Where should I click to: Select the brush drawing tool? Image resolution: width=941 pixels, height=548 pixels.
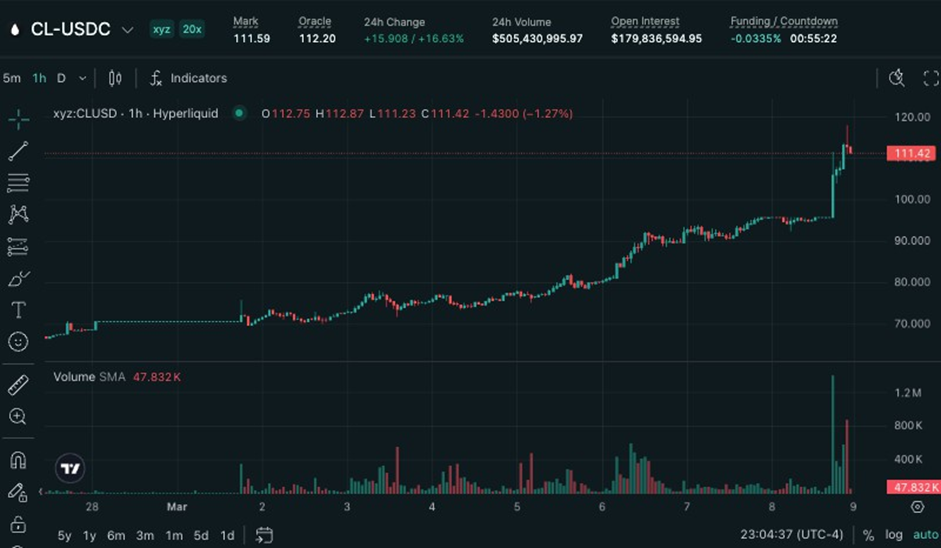[18, 278]
